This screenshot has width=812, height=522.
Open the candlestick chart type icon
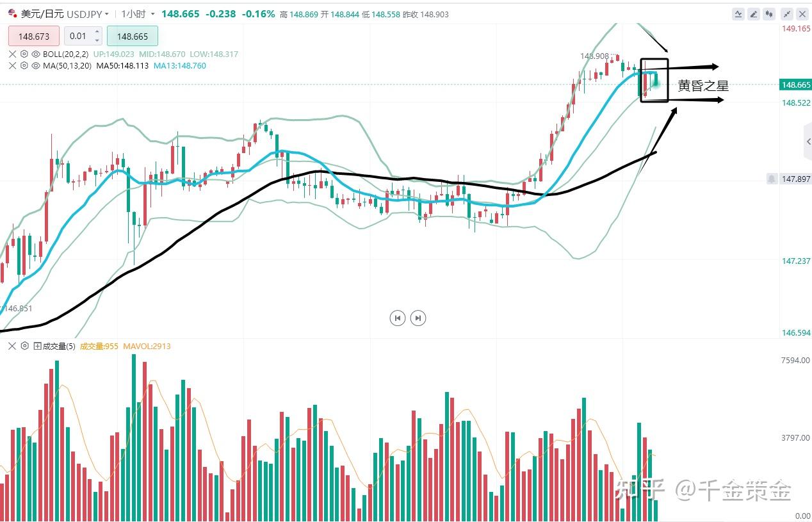770,13
